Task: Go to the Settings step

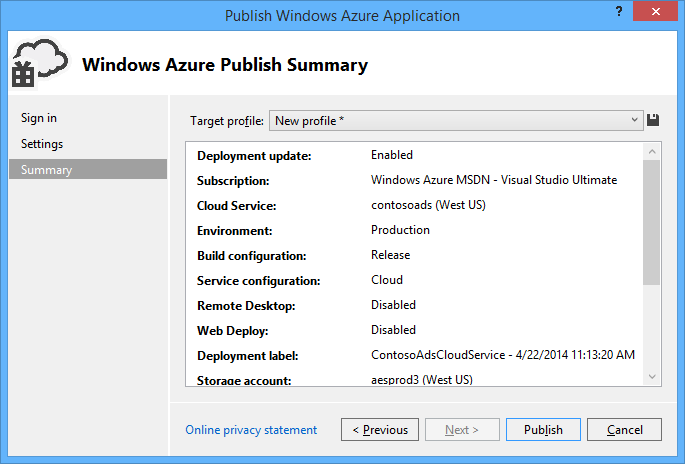Action: pos(42,144)
